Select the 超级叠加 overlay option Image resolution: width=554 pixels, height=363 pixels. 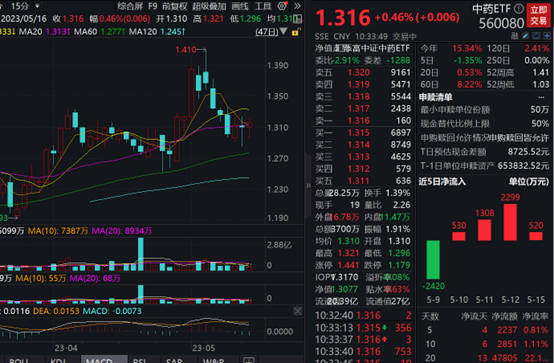click(209, 6)
